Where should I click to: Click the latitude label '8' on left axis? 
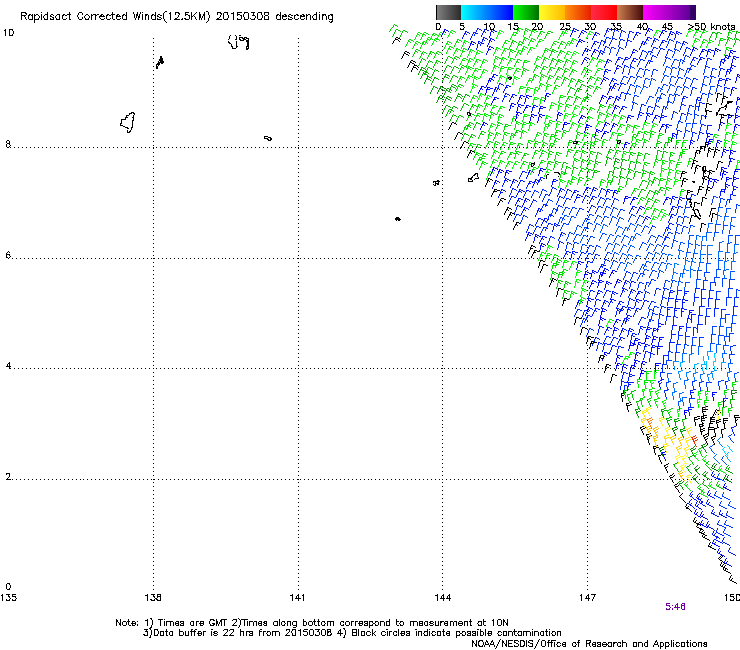[8, 144]
